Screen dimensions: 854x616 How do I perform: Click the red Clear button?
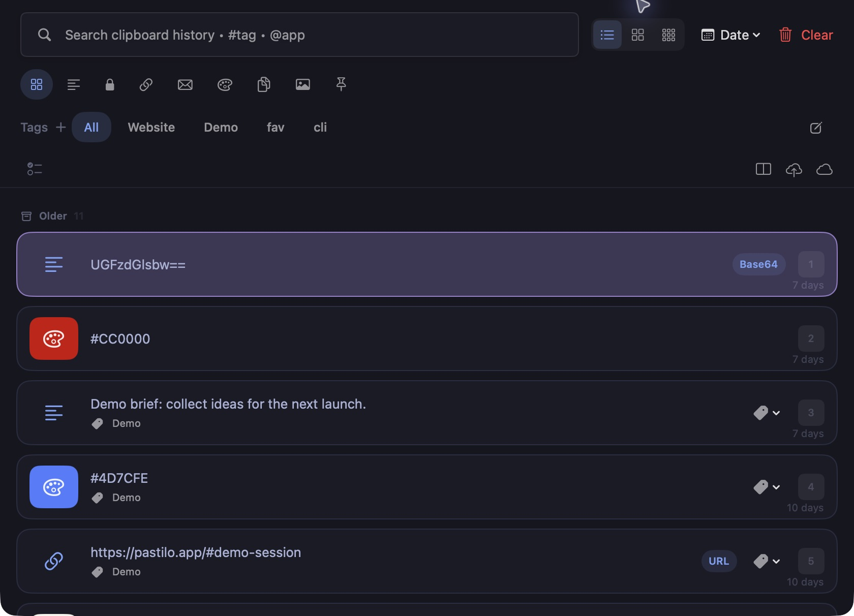click(806, 35)
